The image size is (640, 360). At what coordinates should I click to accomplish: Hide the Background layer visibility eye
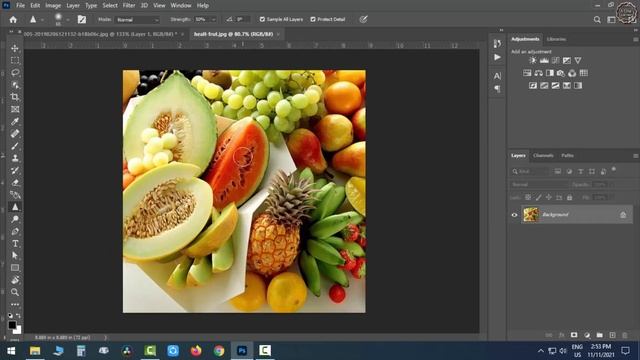click(x=514, y=215)
